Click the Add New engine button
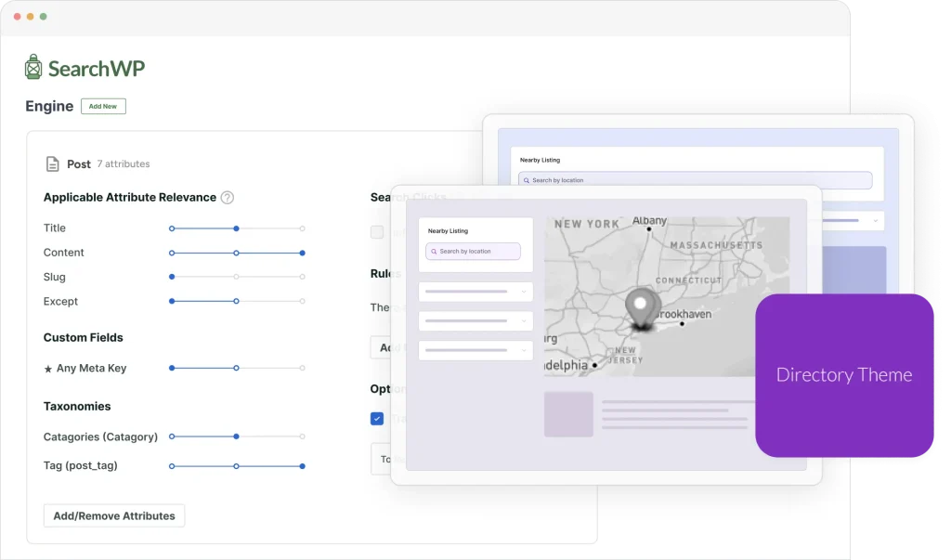Screen dimensions: 951x560 tap(103, 106)
